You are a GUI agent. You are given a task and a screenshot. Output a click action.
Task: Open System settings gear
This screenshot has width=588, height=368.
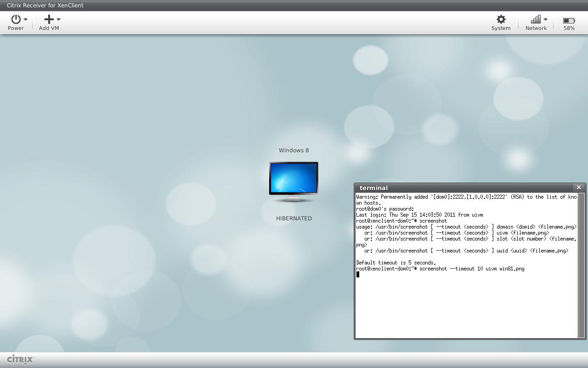coord(501,19)
